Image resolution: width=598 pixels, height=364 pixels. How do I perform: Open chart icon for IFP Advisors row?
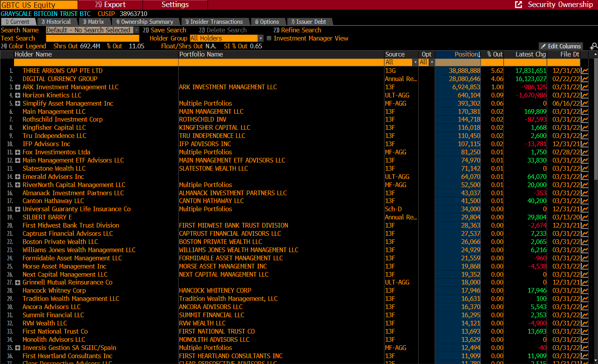click(x=584, y=144)
